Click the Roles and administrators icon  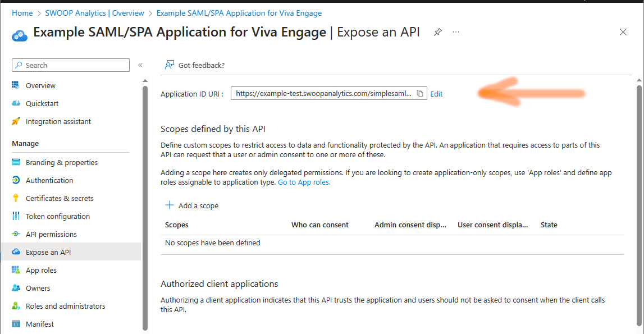tap(16, 306)
